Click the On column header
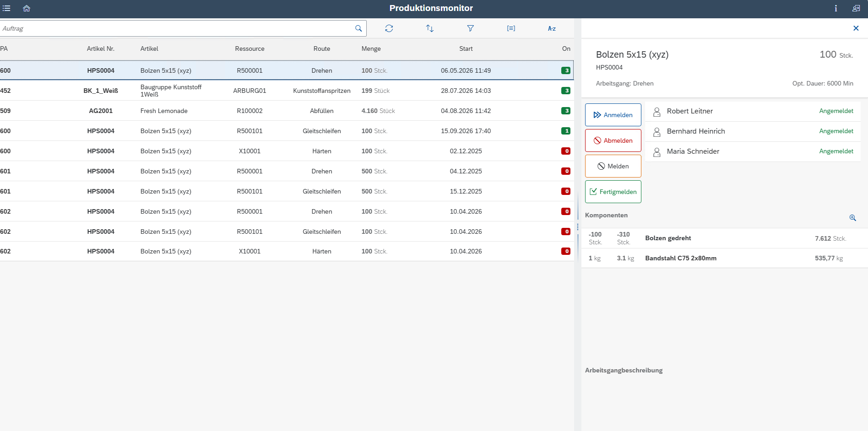Screen dimensions: 868x431 tap(566, 48)
